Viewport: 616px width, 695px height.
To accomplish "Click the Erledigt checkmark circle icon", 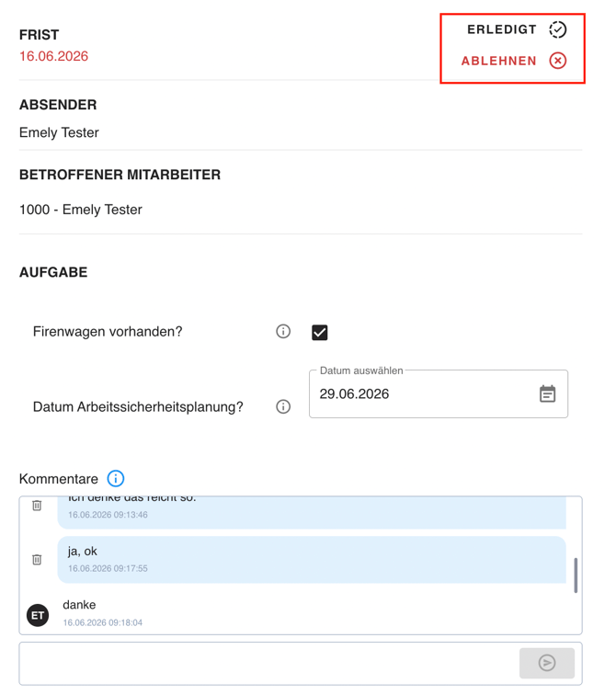I will 557,29.
